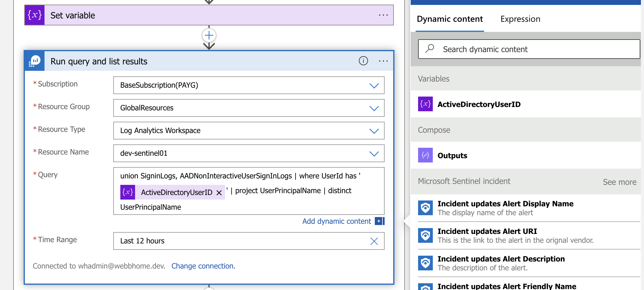
Task: Click the Query field label
Action: (48, 175)
